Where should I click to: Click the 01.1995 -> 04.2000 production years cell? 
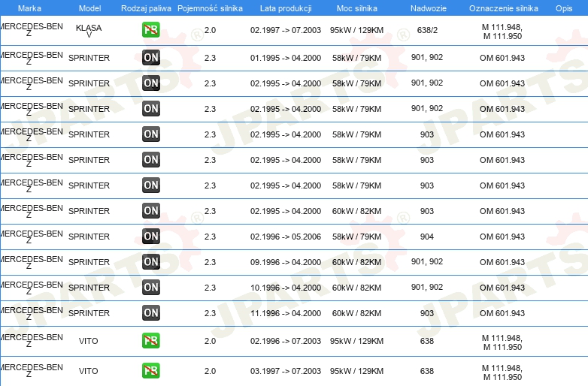(x=286, y=58)
